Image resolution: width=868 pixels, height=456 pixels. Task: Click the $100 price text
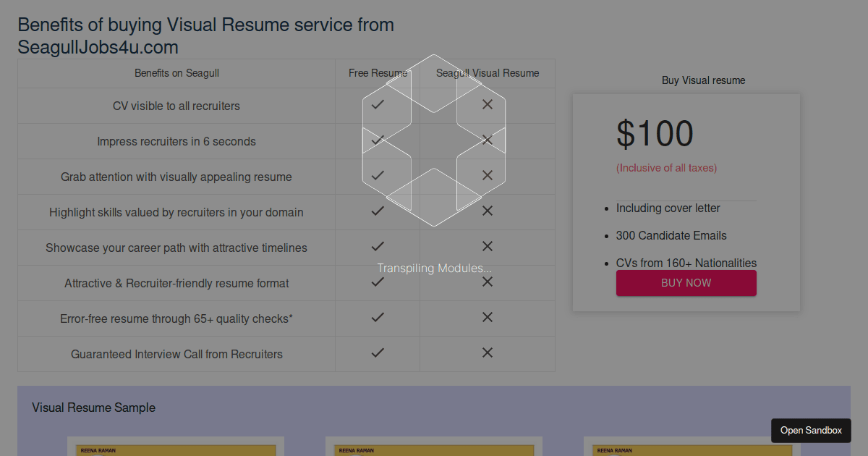pos(655,134)
